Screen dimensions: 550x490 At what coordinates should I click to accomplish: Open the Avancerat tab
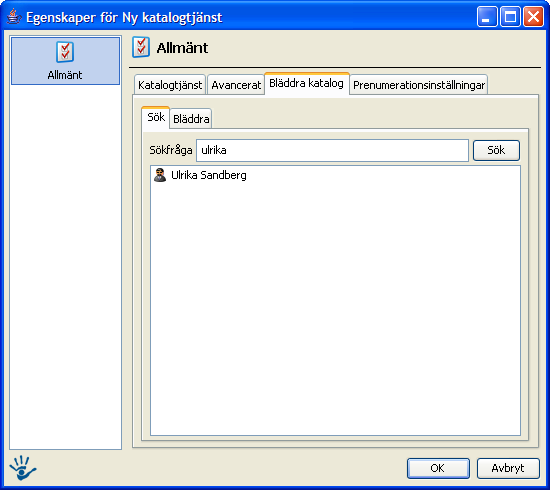tap(236, 85)
